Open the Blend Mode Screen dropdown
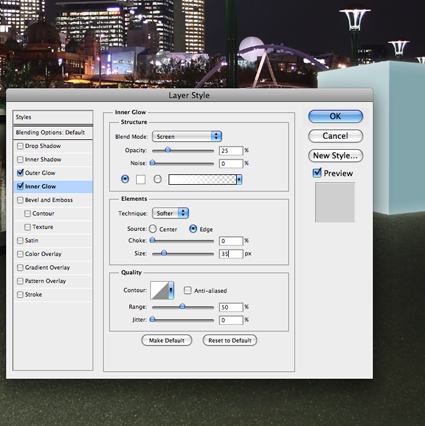 pos(187,136)
